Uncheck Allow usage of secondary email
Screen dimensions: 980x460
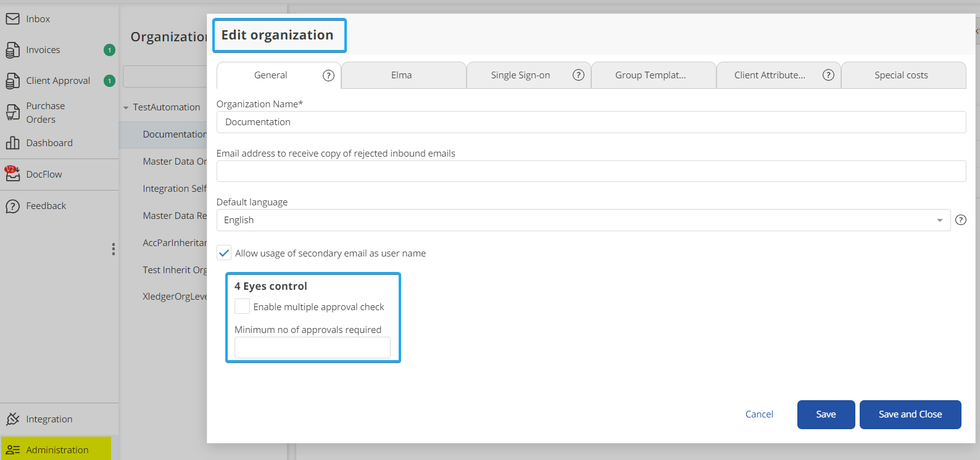click(x=224, y=253)
